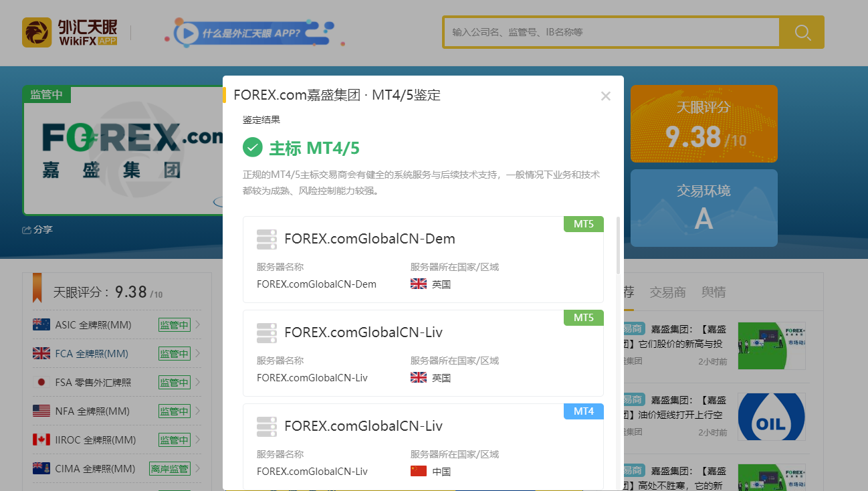The image size is (868, 491).
Task: Click the WikiFX eagle logo icon
Action: (37, 32)
